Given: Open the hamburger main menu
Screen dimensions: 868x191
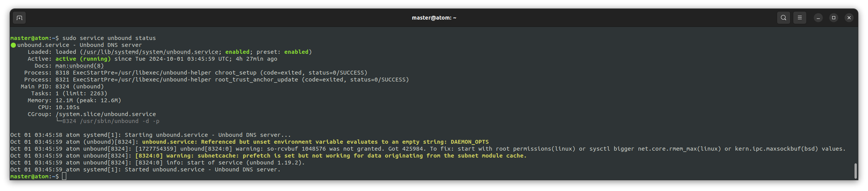Looking at the screenshot, I should [799, 18].
